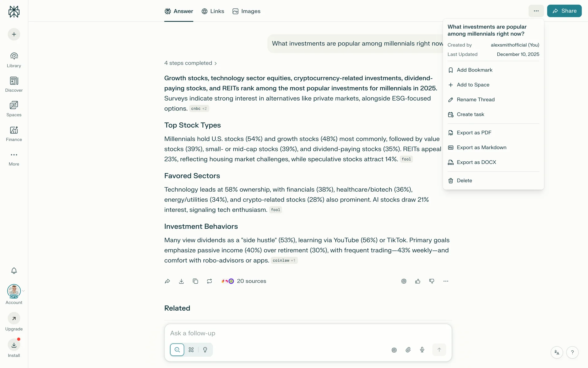This screenshot has width=588, height=368.
Task: Click the notifications bell icon
Action: click(14, 271)
